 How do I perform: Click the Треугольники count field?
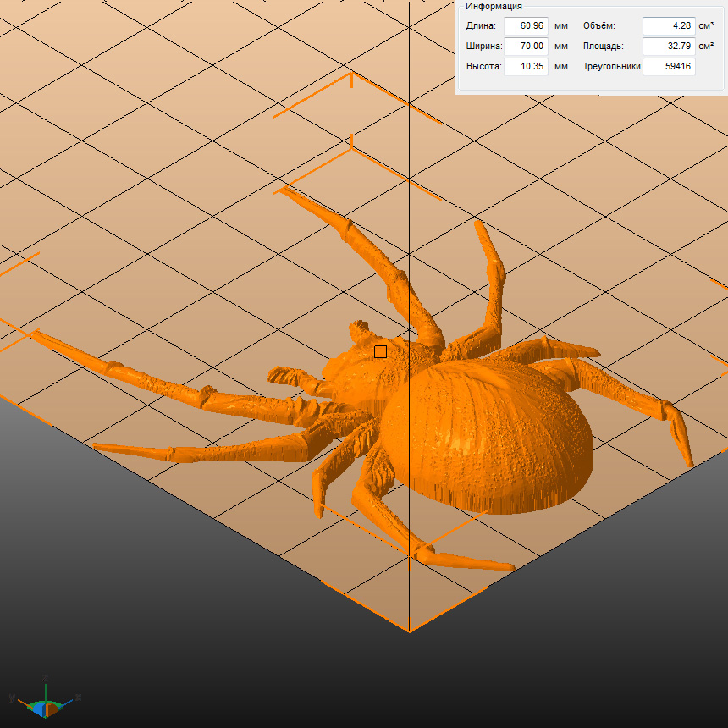[669, 66]
